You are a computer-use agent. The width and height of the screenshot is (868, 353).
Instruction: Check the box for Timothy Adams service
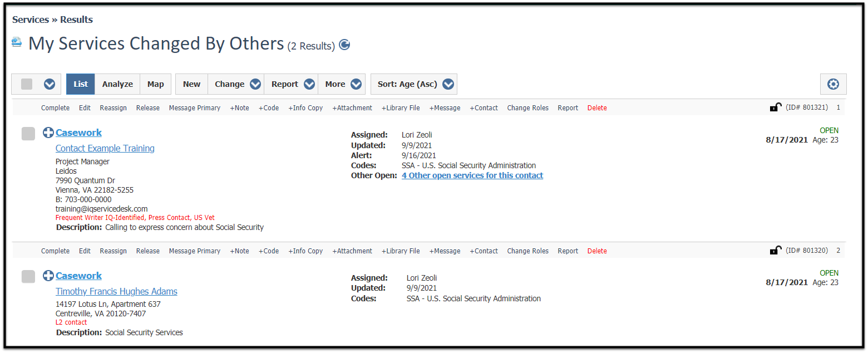tap(28, 277)
